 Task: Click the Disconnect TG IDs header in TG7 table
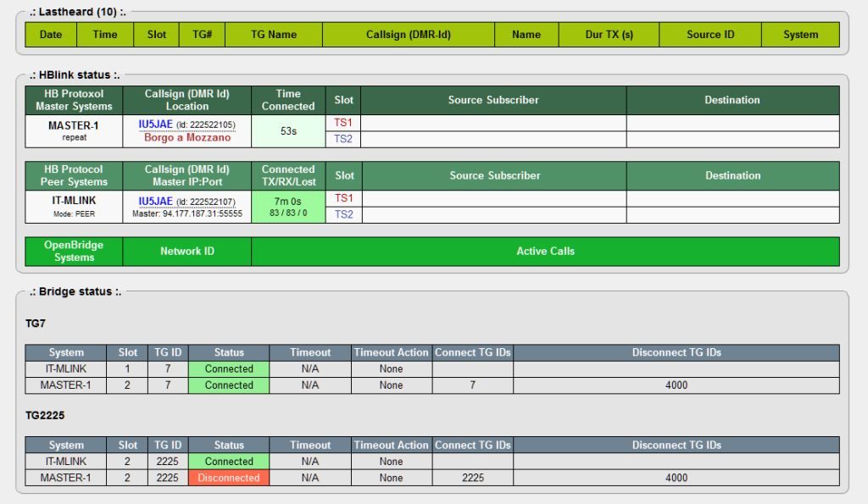pyautogui.click(x=676, y=352)
